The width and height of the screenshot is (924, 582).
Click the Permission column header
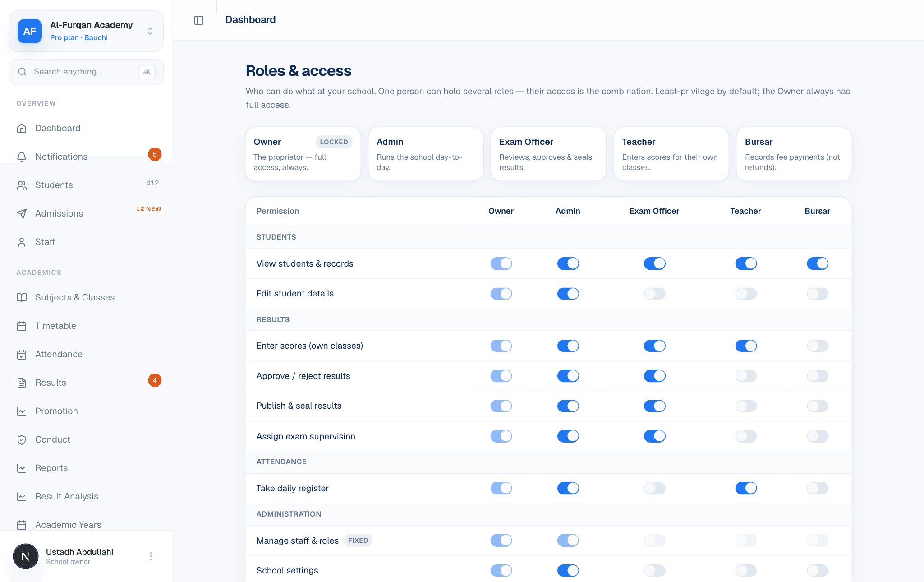[278, 211]
